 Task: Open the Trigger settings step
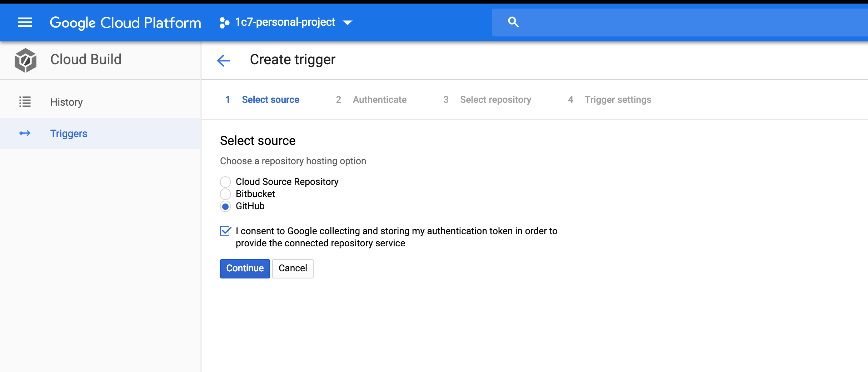point(618,100)
